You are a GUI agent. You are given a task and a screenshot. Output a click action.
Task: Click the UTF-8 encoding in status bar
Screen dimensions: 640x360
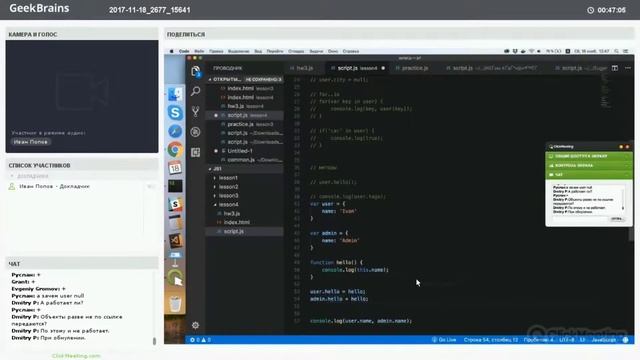pos(567,340)
